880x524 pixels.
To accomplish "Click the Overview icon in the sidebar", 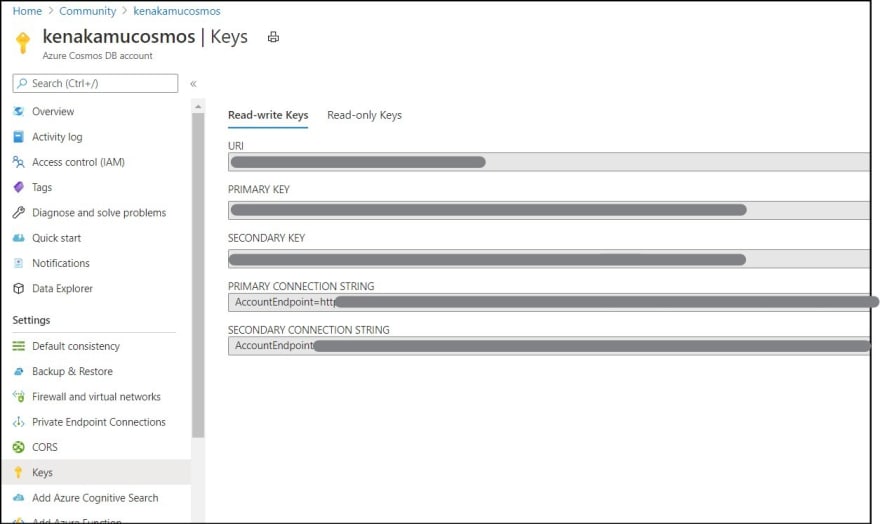I will pyautogui.click(x=19, y=111).
